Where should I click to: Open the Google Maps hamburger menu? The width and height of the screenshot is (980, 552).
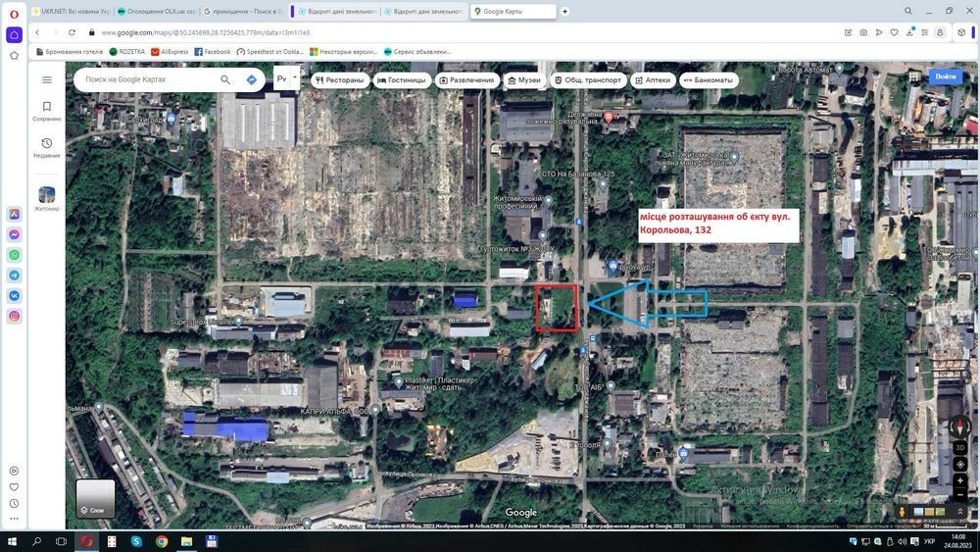click(x=47, y=80)
